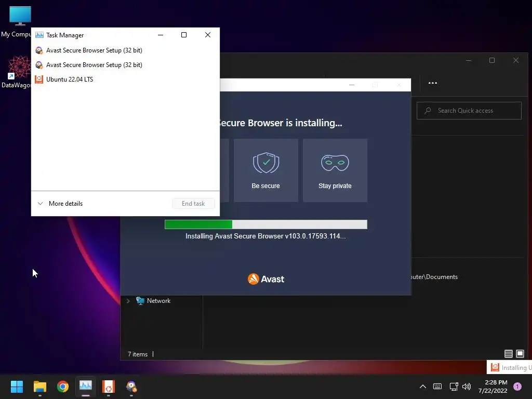Click the Task Manager taskbar icon
Viewport: 532px width, 399px height.
click(x=86, y=387)
